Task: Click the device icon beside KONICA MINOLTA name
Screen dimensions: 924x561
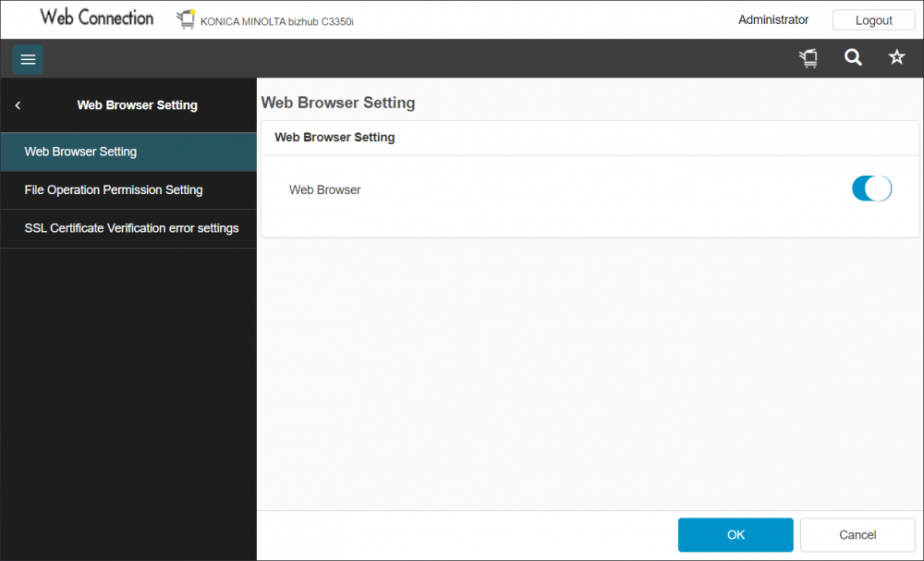Action: pyautogui.click(x=184, y=18)
